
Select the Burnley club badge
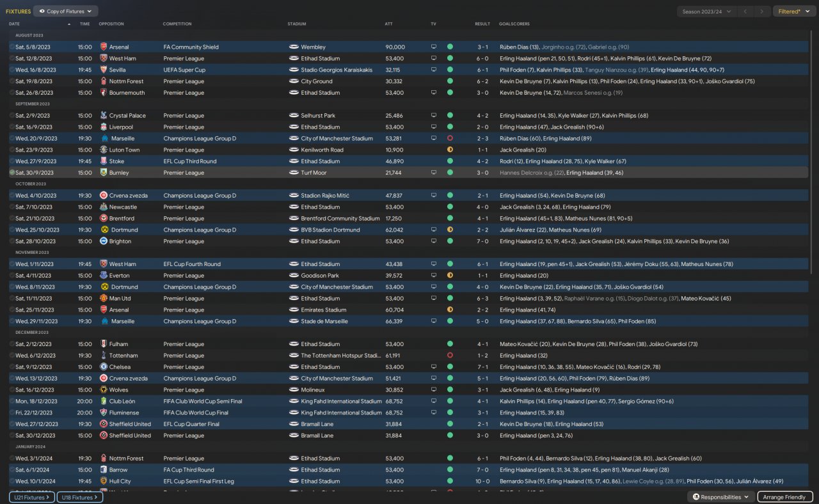pyautogui.click(x=104, y=173)
